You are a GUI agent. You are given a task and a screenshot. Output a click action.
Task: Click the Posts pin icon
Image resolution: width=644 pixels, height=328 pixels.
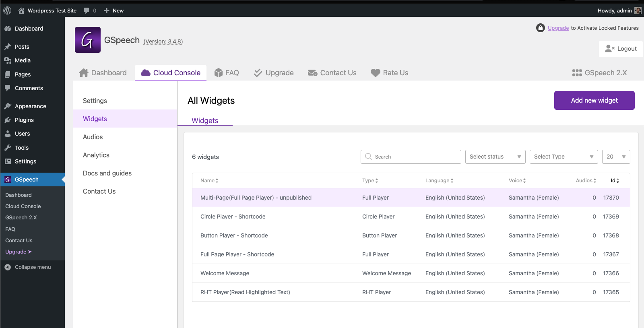tap(8, 47)
